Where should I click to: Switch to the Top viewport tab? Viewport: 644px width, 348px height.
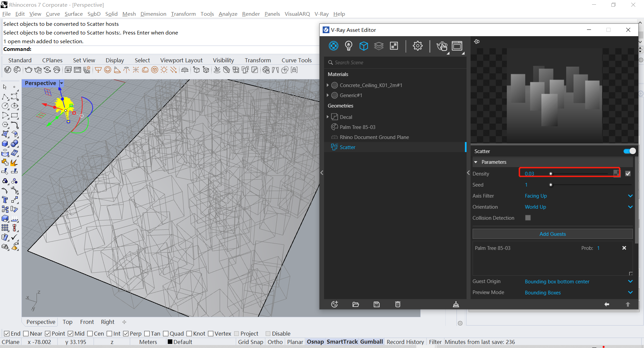tap(67, 322)
